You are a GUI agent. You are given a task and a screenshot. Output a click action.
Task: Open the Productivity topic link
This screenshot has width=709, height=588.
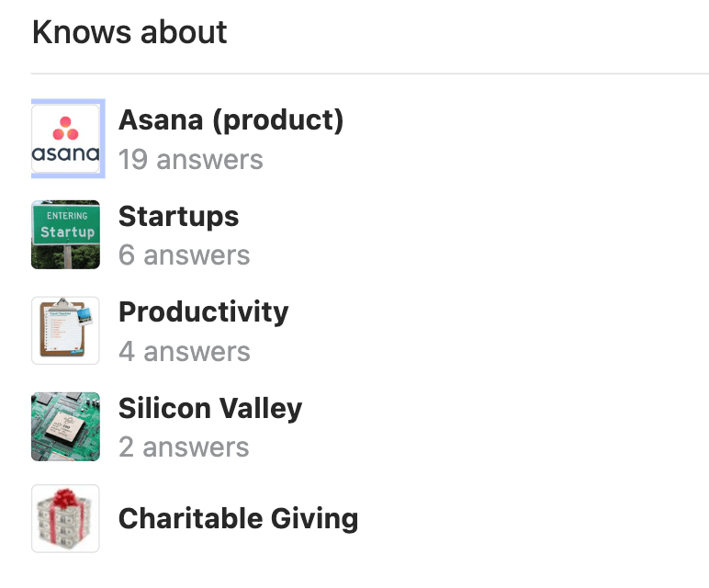pos(203,312)
